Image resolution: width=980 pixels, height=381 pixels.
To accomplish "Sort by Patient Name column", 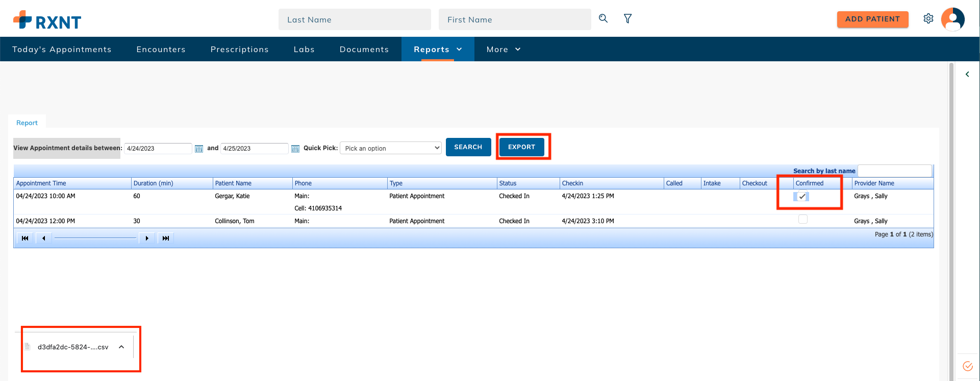I will coord(253,183).
